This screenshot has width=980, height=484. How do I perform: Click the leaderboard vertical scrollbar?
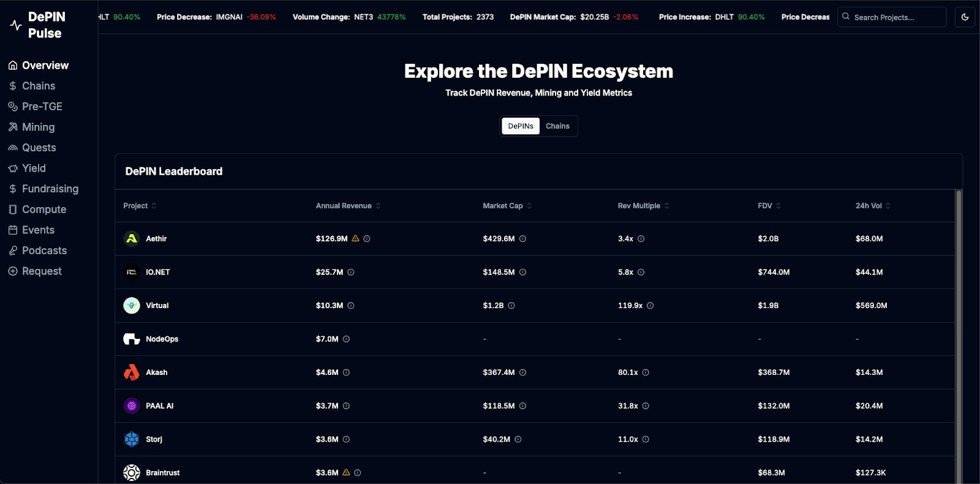[959, 337]
